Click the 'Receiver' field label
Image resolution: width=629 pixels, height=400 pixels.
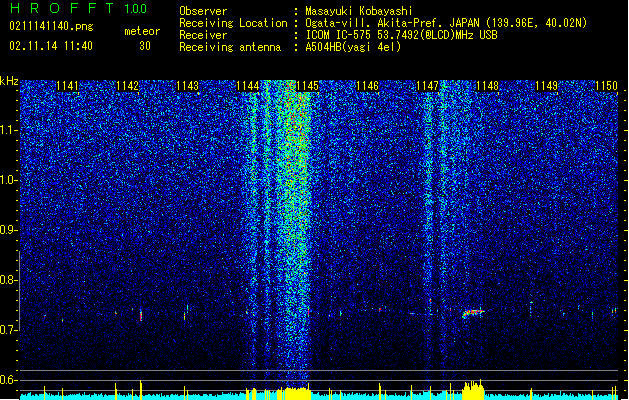coord(203,35)
